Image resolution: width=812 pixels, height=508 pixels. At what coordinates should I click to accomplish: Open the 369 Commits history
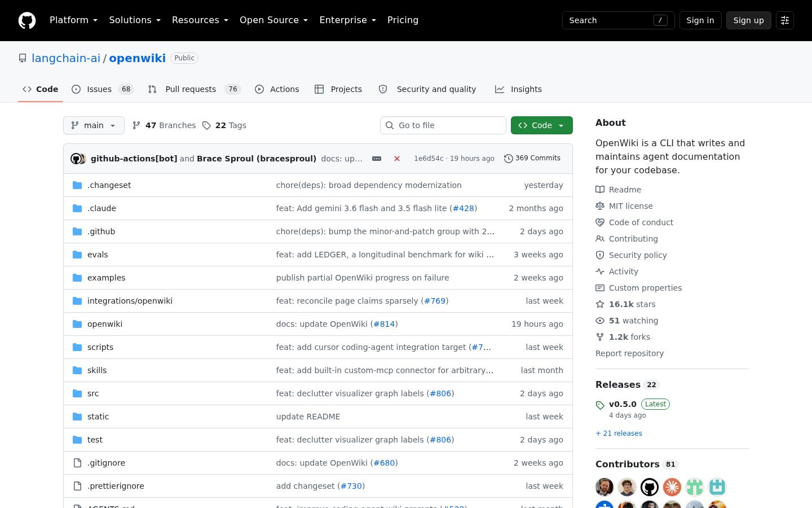[532, 158]
